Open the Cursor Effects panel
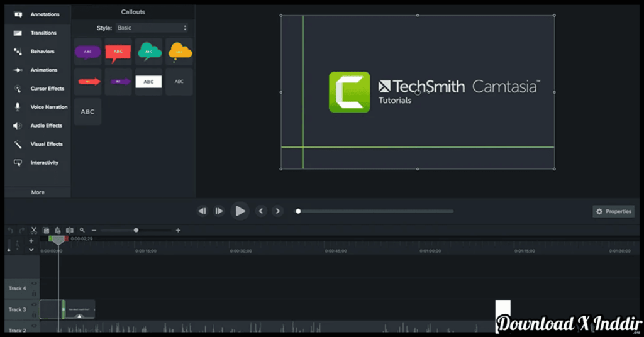The image size is (644, 337). pos(37,88)
